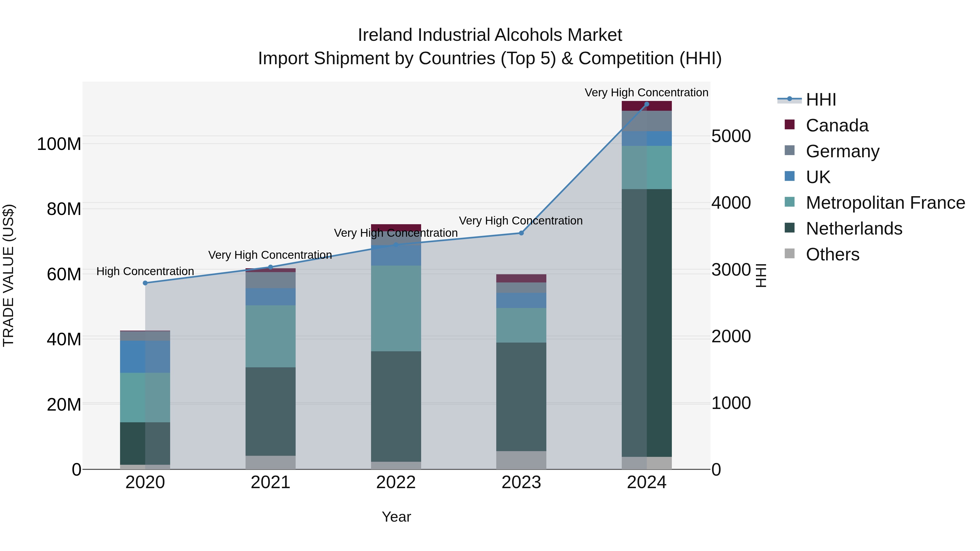Click the Germany segment of the 2021 bar
980x551 pixels.
click(x=271, y=280)
